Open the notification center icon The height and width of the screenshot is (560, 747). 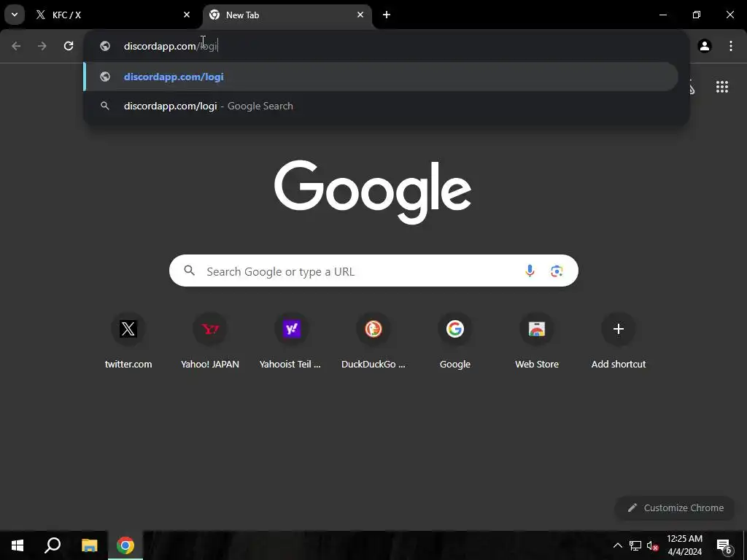pyautogui.click(x=724, y=545)
